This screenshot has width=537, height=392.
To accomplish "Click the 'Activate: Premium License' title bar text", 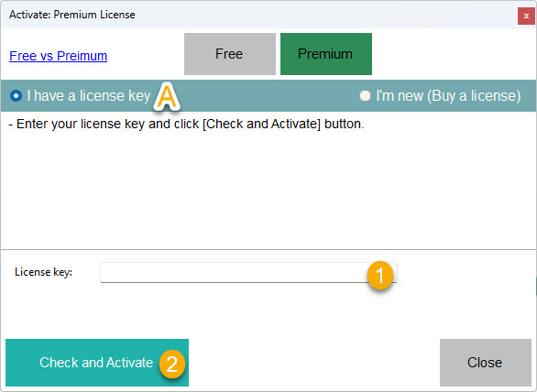I will pos(72,15).
